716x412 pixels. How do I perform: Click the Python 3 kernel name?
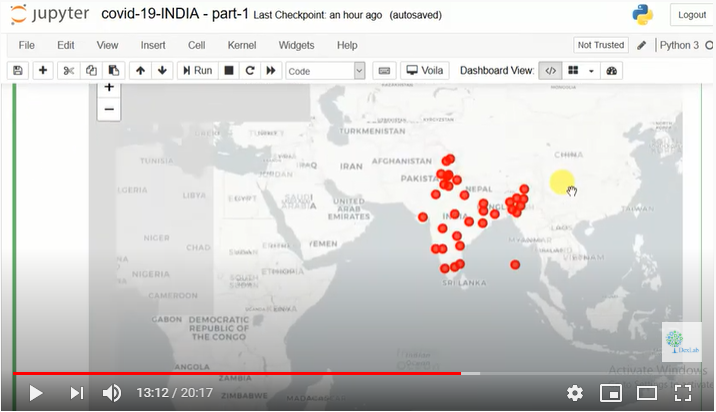tap(679, 45)
